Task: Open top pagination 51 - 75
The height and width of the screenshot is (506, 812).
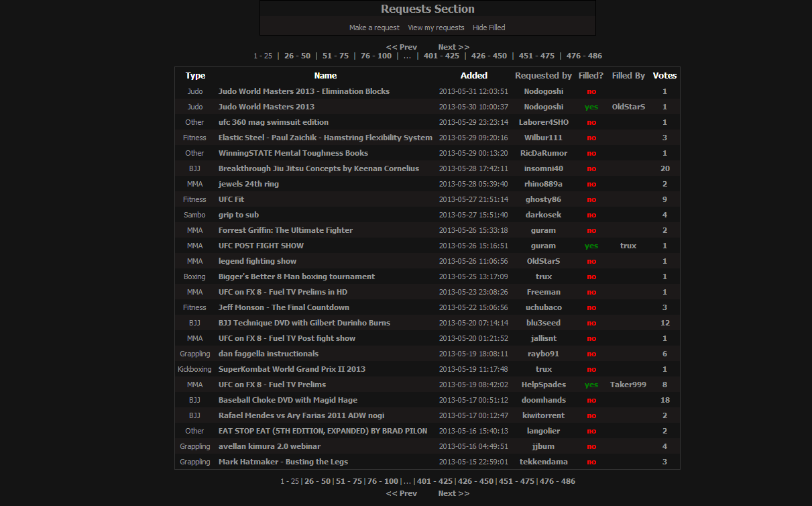Action: [x=335, y=56]
